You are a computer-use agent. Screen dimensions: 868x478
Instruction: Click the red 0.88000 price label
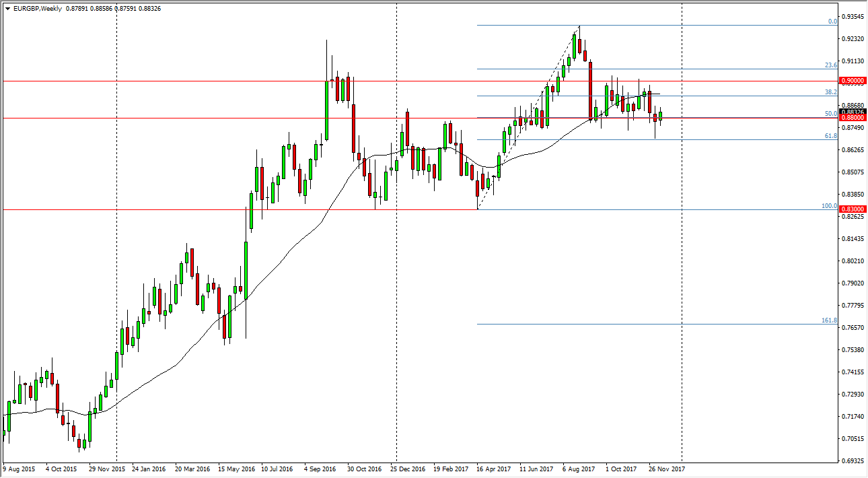[x=852, y=118]
